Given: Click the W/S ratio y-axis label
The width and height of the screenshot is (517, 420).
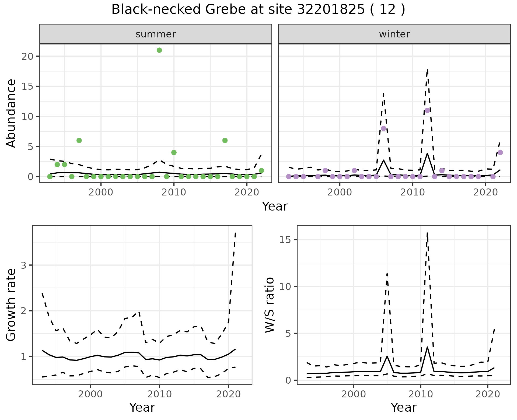Looking at the screenshot, I should coord(269,305).
